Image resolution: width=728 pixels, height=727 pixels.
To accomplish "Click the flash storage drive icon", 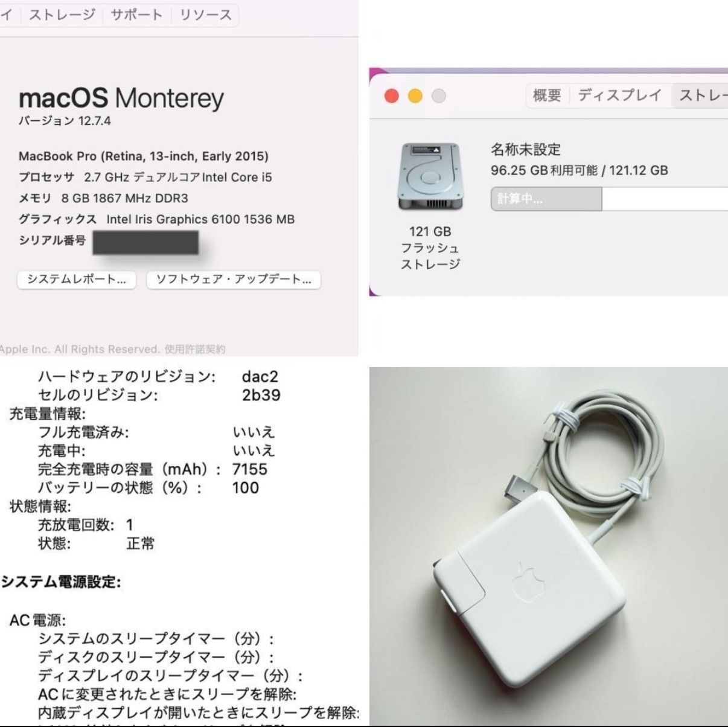I will 430,177.
